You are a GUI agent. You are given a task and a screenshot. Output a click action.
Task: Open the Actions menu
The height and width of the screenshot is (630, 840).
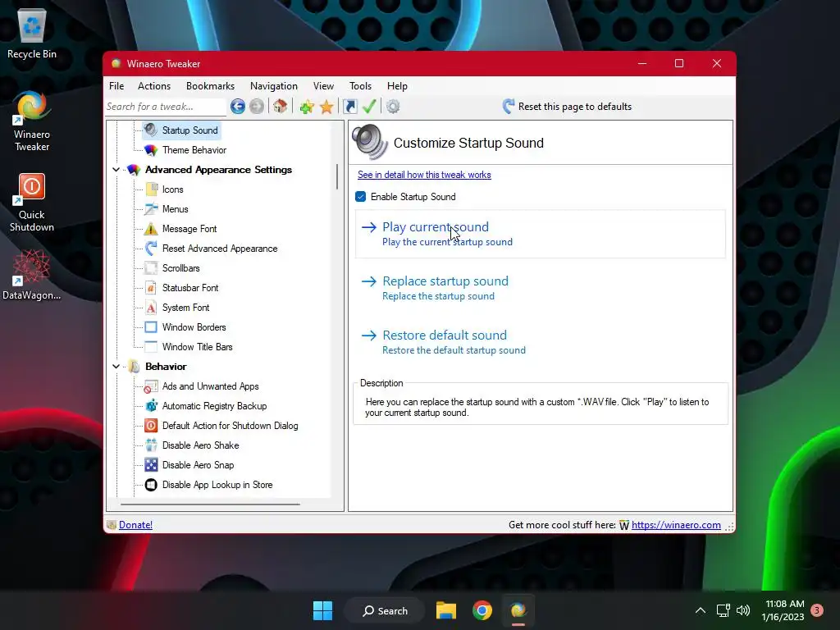(154, 85)
